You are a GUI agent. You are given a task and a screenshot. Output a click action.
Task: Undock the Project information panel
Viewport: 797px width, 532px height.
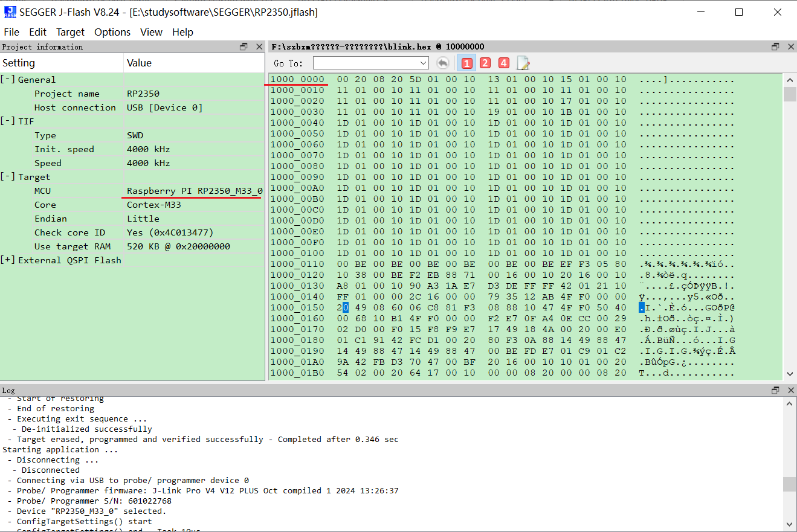click(244, 46)
